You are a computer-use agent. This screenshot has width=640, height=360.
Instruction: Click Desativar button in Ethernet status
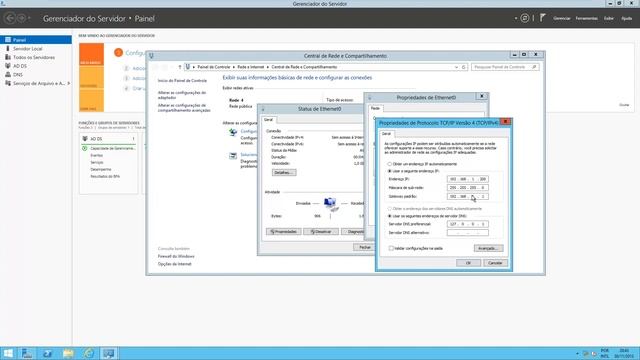click(x=321, y=232)
